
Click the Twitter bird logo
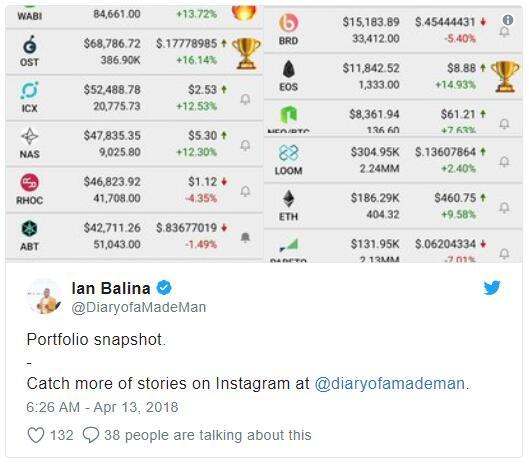492,288
